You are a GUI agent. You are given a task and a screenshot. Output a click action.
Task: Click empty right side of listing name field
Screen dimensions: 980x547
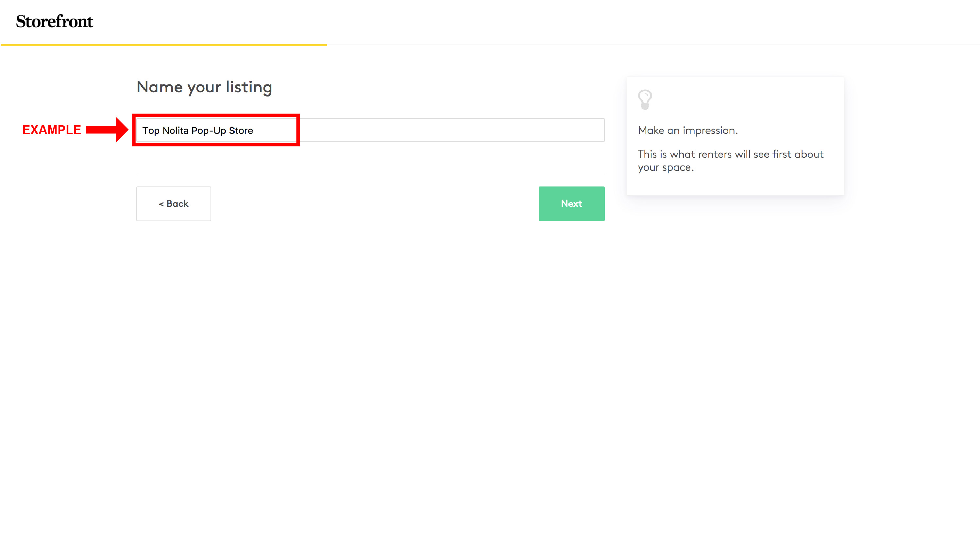coord(495,130)
